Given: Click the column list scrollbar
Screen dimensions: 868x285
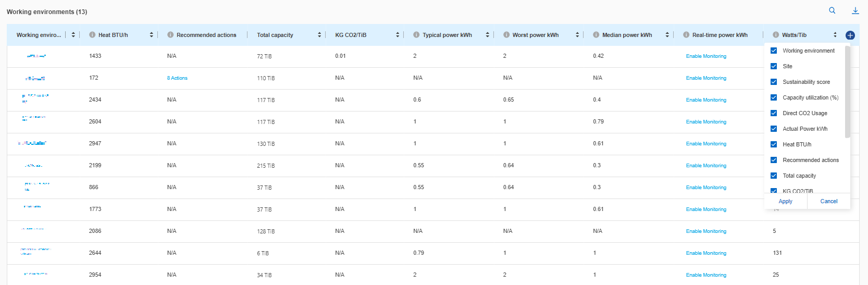Looking at the screenshot, I should pyautogui.click(x=847, y=92).
